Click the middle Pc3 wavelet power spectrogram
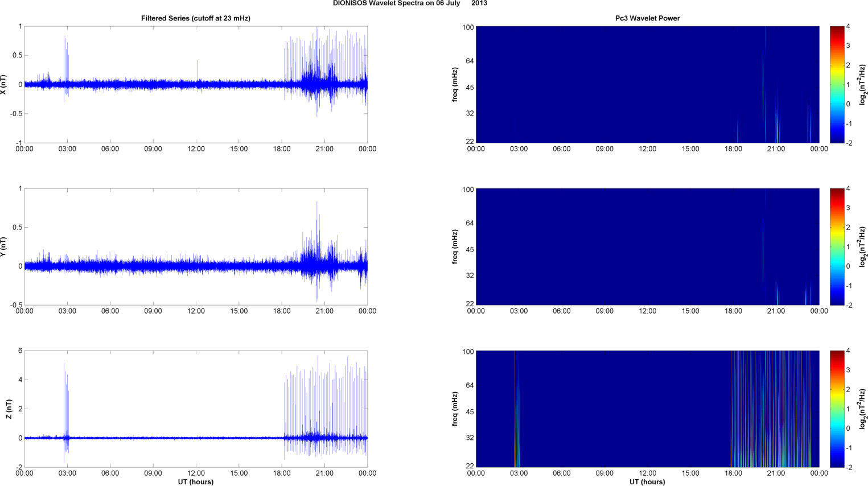This screenshot has width=868, height=486. point(647,246)
